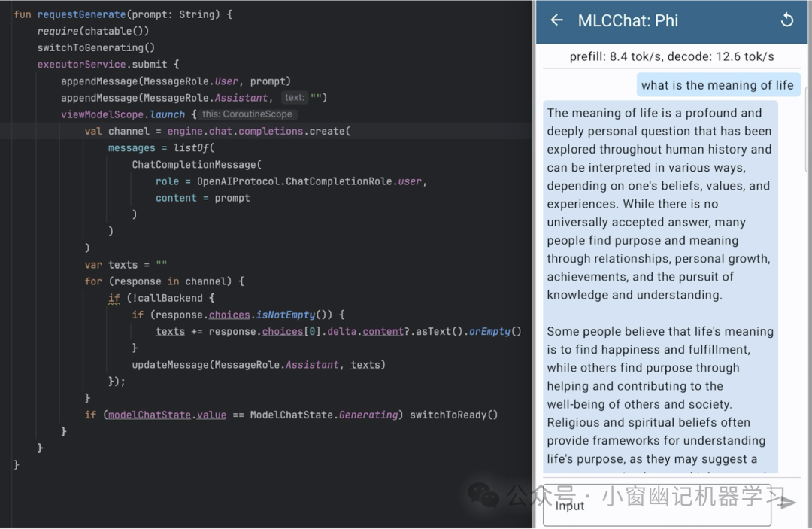Click 'requestGenerate' function name in code

coord(81,14)
